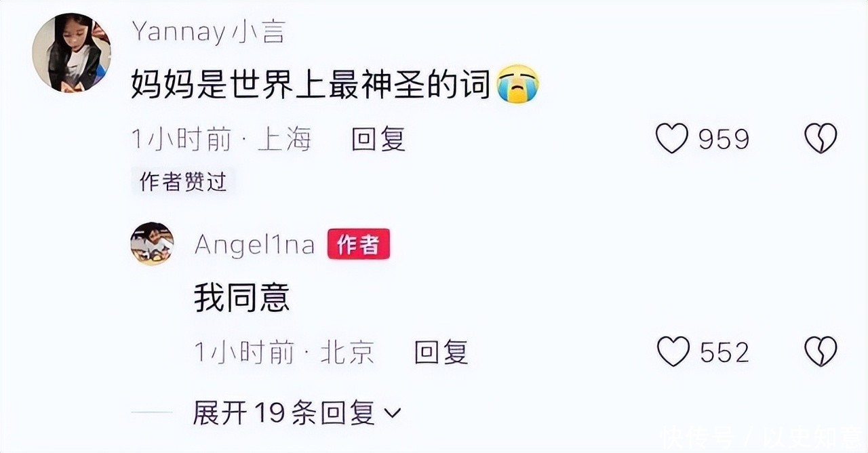Click the red 作者 badge
This screenshot has height=453, width=868.
tap(358, 244)
